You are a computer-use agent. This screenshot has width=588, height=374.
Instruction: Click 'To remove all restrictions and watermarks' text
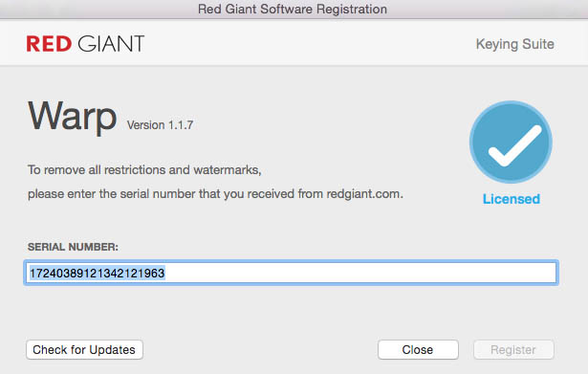pyautogui.click(x=144, y=170)
